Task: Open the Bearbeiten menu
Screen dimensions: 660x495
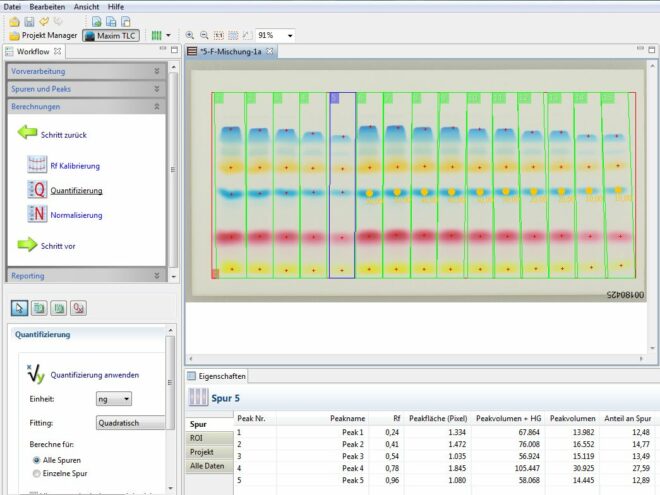Action: tap(47, 7)
